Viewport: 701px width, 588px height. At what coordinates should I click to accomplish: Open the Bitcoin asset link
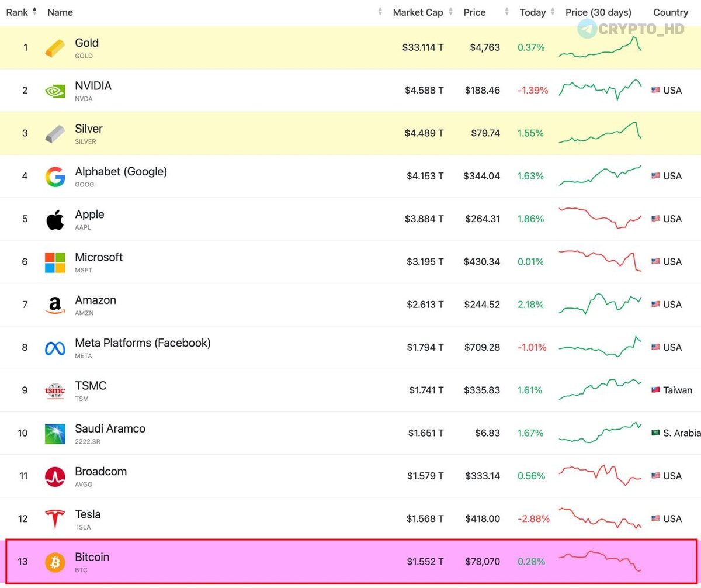(x=92, y=557)
